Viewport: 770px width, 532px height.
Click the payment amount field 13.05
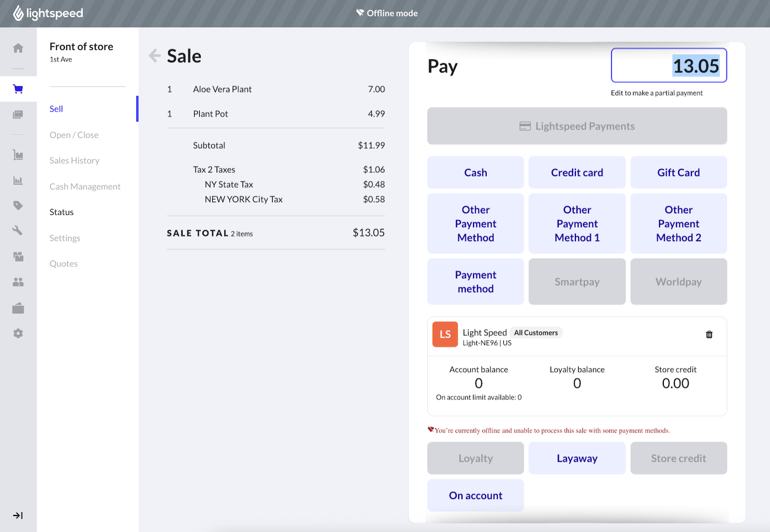(669, 65)
